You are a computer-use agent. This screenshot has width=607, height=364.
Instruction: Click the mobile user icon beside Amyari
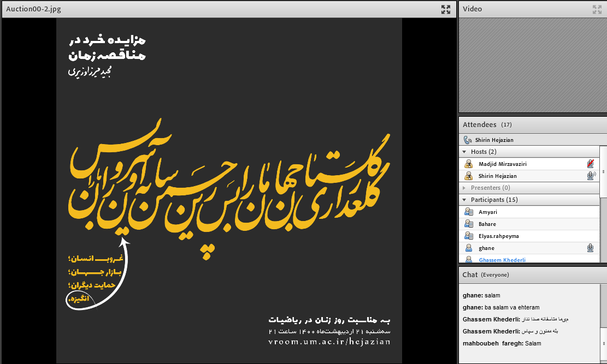coord(468,212)
